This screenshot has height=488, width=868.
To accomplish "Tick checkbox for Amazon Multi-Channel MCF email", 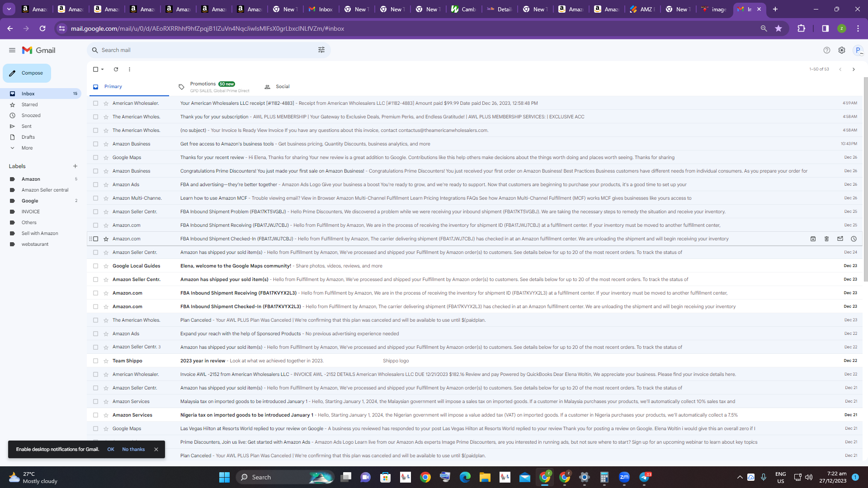I will pos(95,198).
